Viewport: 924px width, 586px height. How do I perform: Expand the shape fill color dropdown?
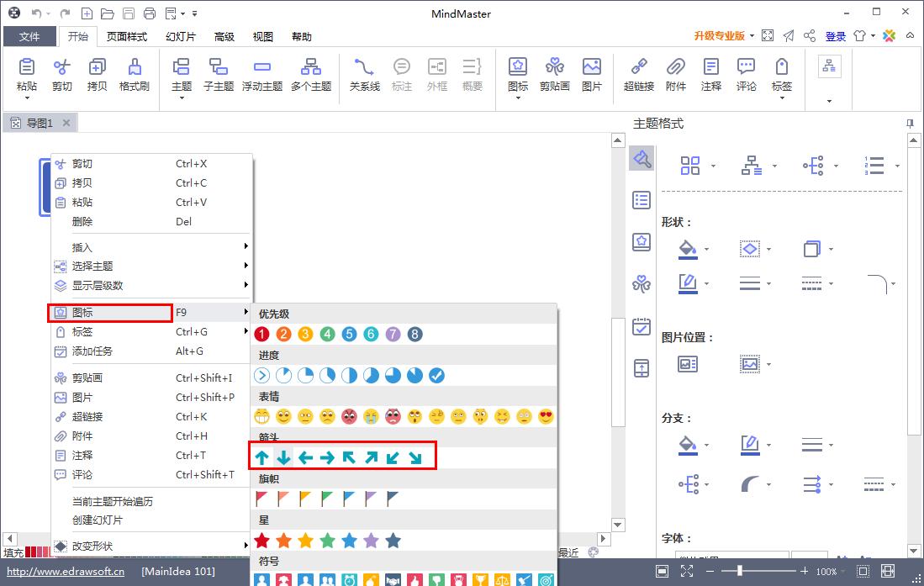tap(706, 250)
